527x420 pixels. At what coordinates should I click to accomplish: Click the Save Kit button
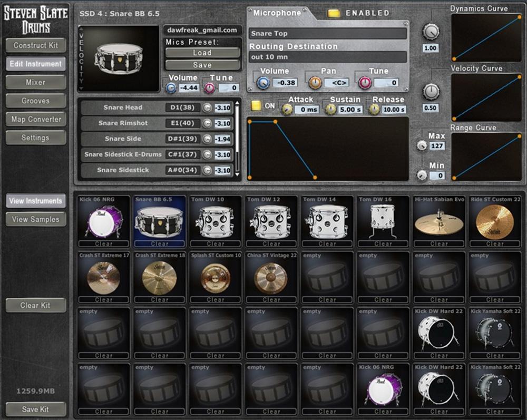pyautogui.click(x=36, y=409)
